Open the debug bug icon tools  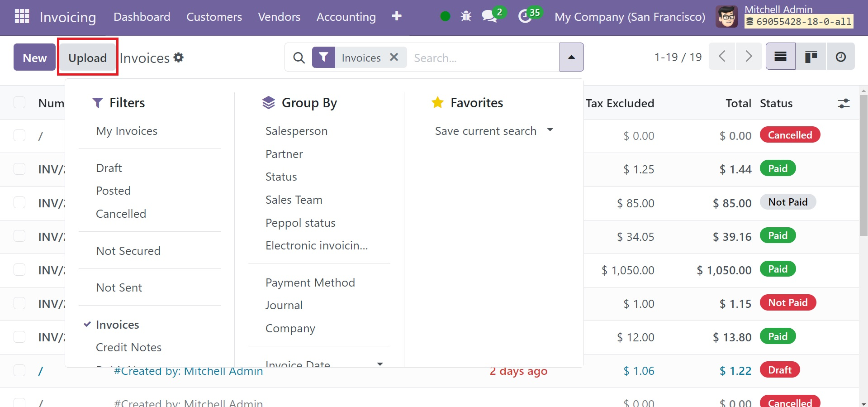point(466,17)
